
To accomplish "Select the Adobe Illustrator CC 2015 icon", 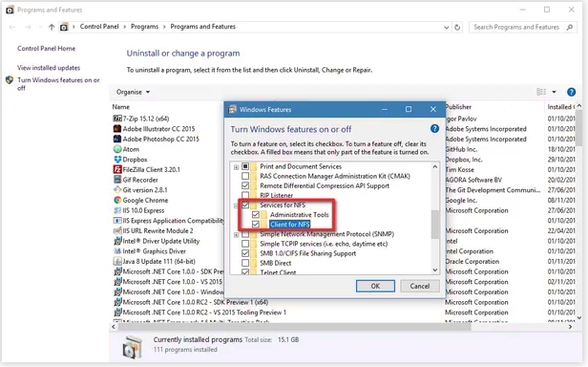I will 117,129.
